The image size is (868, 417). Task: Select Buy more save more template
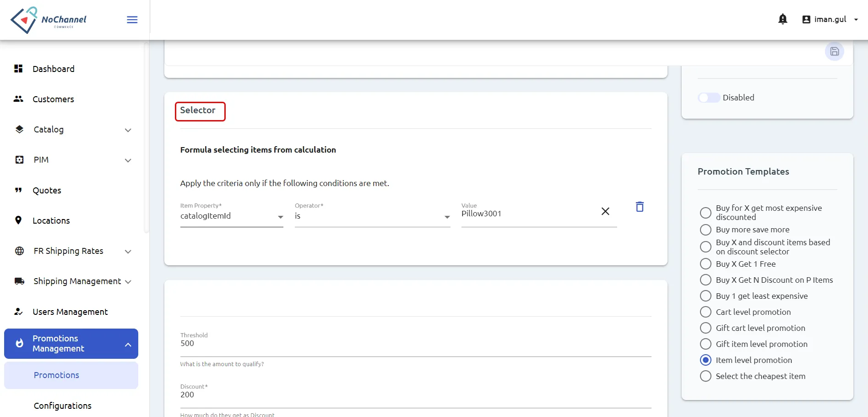(705, 230)
